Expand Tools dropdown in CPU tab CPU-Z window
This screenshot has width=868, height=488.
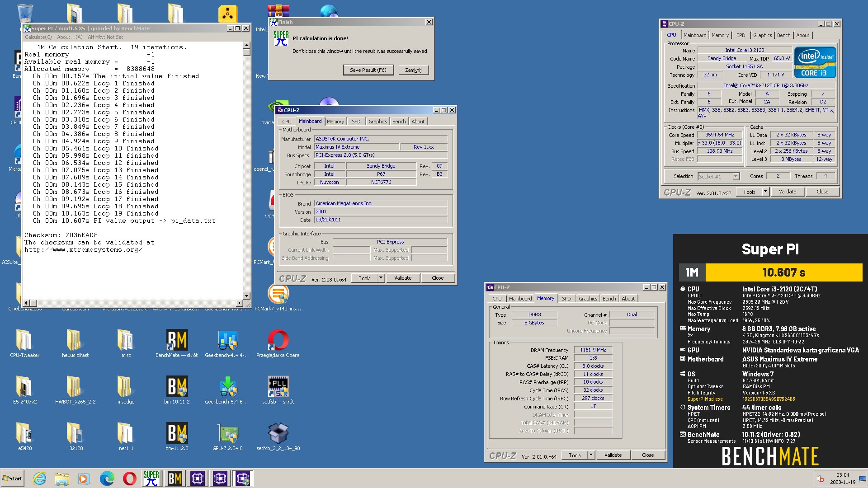pyautogui.click(x=765, y=192)
